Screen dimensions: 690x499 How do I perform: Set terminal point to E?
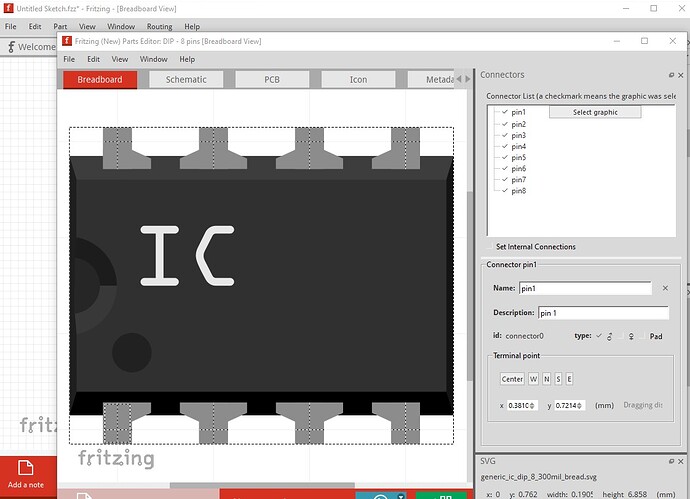(x=569, y=379)
